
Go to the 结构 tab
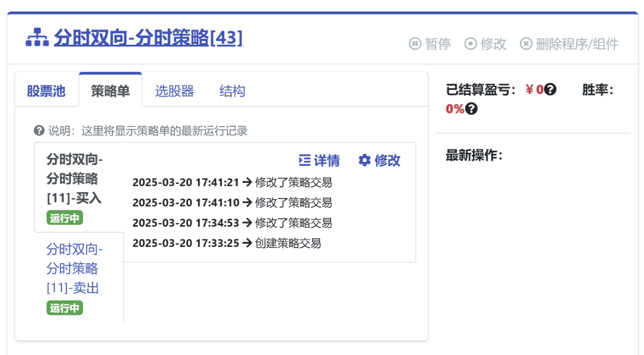coord(232,91)
